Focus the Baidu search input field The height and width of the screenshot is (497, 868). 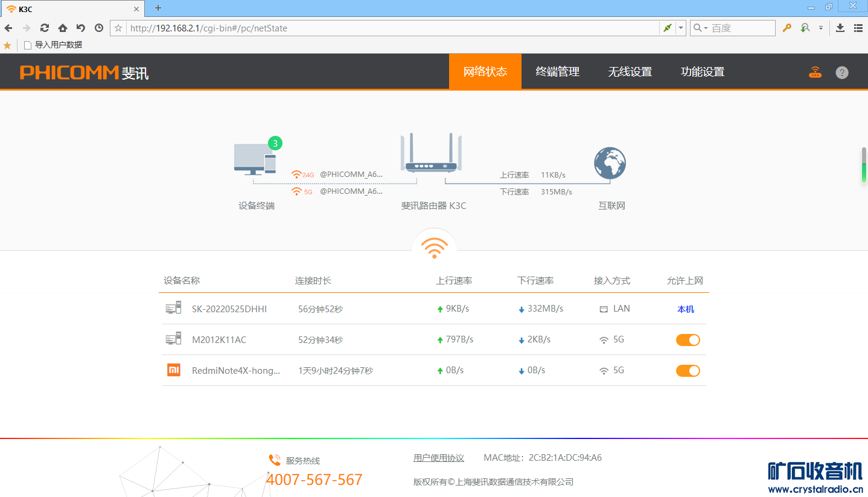[742, 28]
